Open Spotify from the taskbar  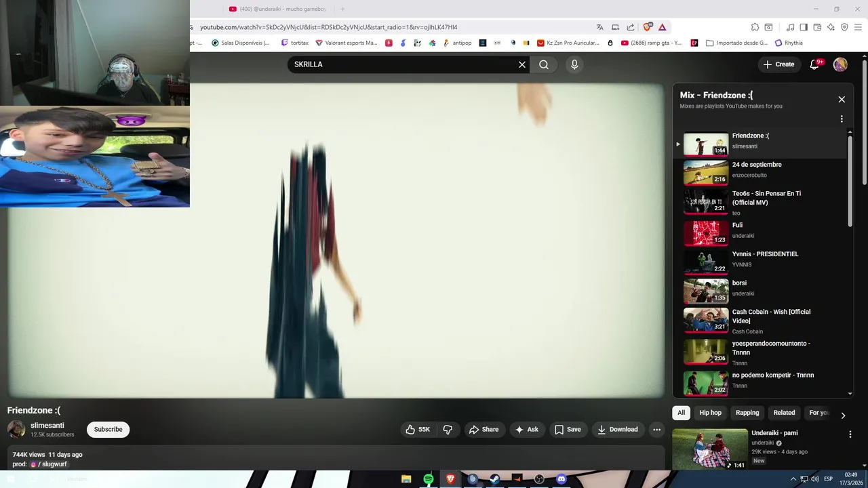(429, 479)
